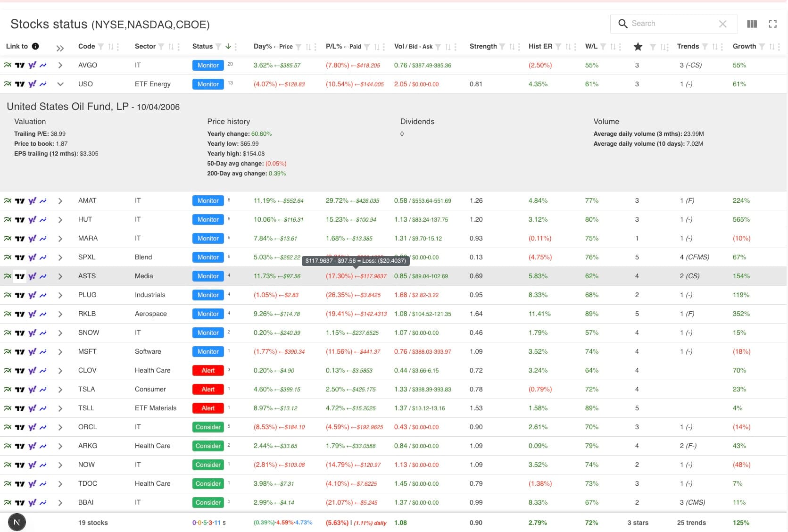Click the Alert status button for TSLL

(x=208, y=408)
